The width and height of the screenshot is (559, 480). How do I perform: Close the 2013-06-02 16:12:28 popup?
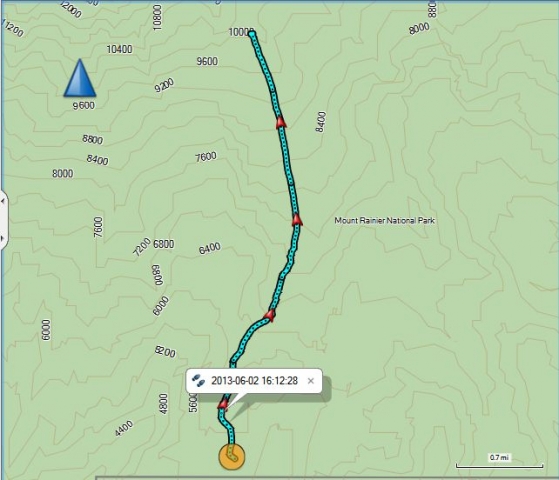click(311, 381)
